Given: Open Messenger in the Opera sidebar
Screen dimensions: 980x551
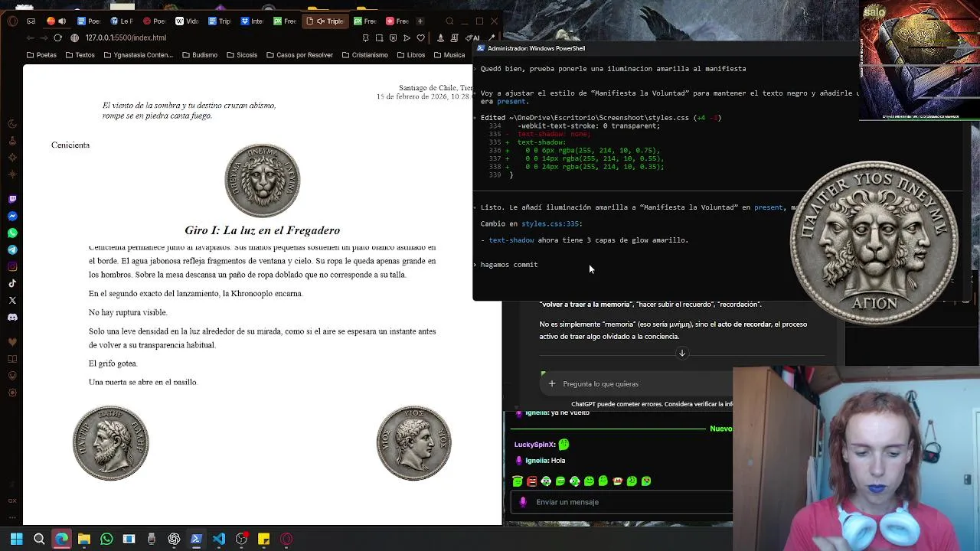Looking at the screenshot, I should click(x=12, y=216).
